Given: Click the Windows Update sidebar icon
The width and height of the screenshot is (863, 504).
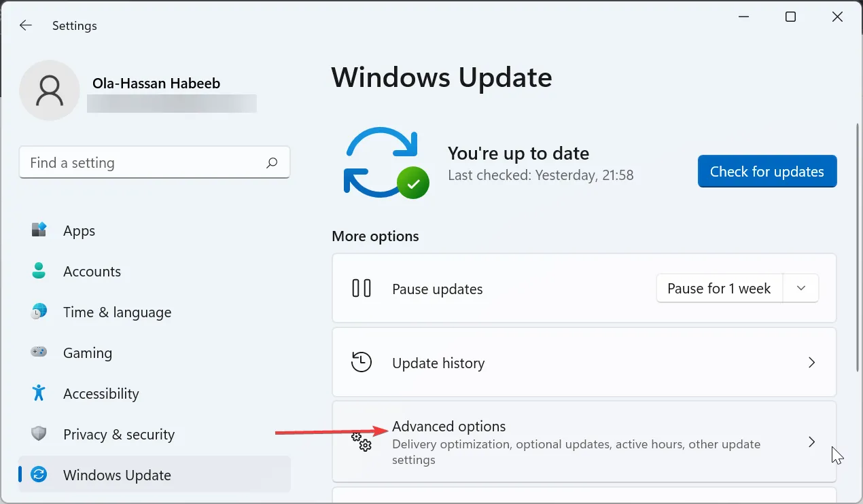Looking at the screenshot, I should pos(39,475).
